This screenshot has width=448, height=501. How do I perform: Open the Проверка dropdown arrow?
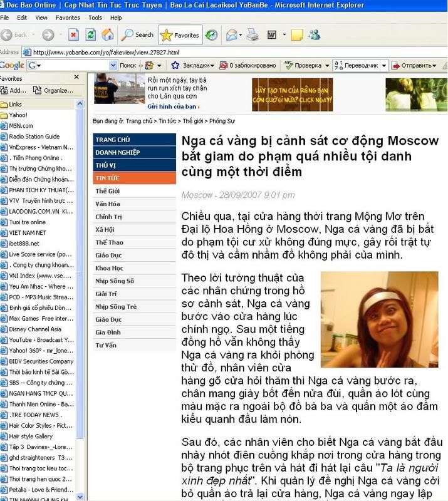pos(327,66)
